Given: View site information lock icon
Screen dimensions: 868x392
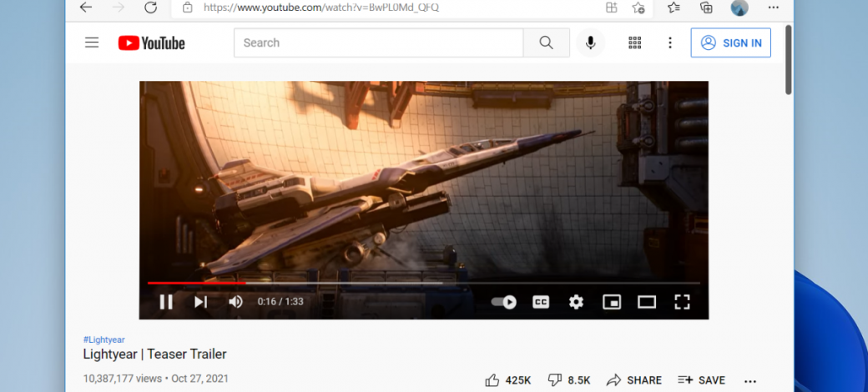Looking at the screenshot, I should click(188, 8).
